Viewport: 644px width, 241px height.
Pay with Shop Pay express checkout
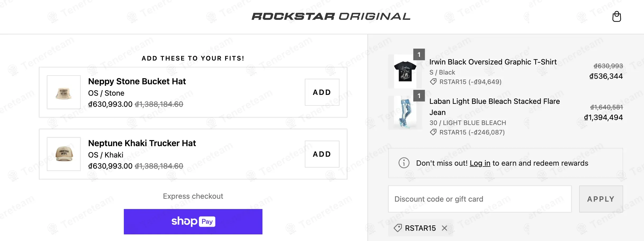pos(193,221)
